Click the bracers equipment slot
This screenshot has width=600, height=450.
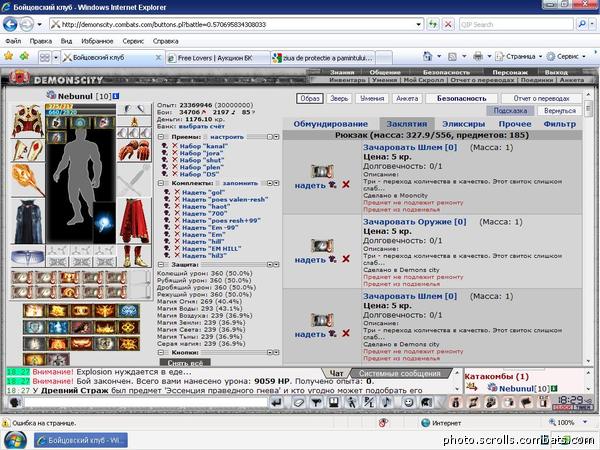click(27, 150)
